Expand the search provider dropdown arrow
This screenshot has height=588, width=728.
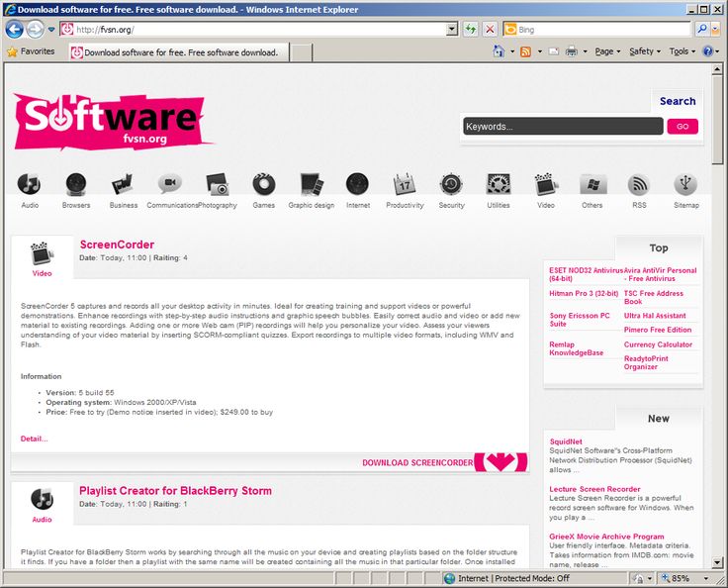pyautogui.click(x=715, y=30)
